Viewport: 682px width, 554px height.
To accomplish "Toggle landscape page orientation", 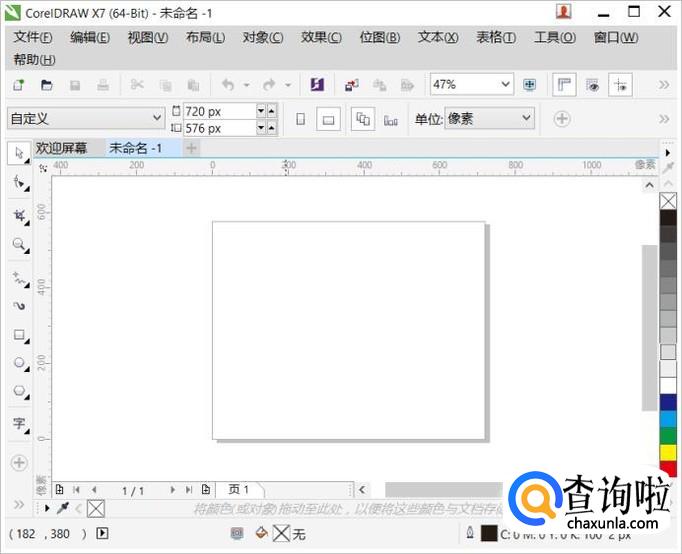I will pos(328,120).
